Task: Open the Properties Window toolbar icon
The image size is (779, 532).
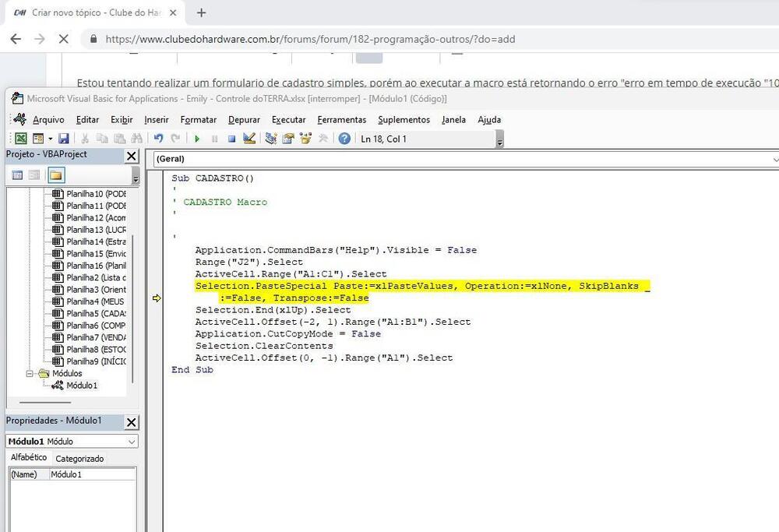Action: tap(288, 139)
